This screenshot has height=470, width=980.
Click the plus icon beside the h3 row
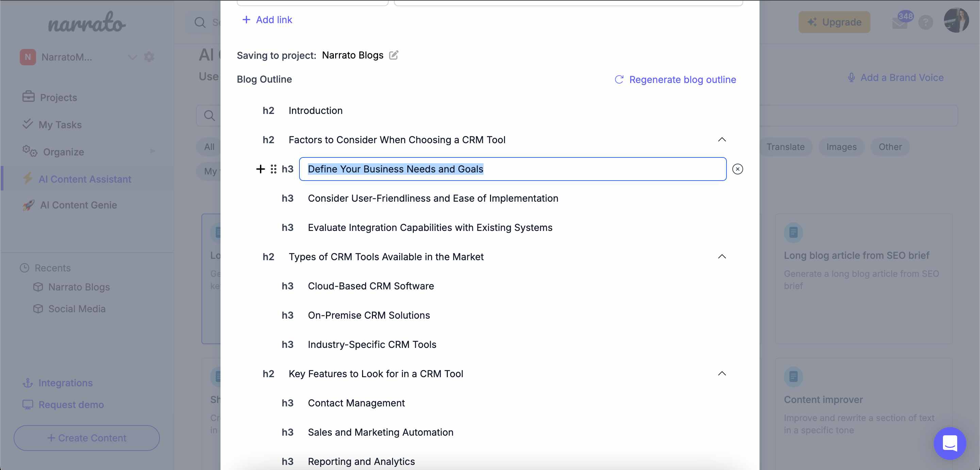click(x=260, y=169)
